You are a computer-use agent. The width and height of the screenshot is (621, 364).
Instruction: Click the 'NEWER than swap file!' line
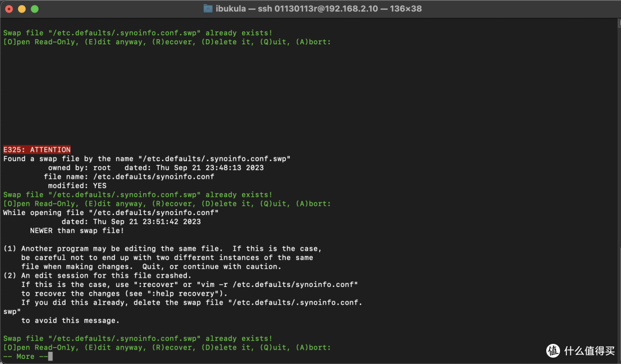pyautogui.click(x=77, y=231)
